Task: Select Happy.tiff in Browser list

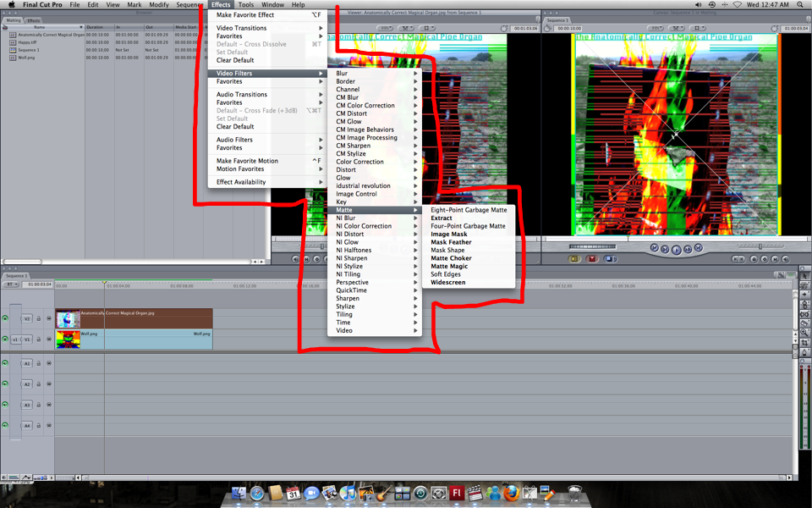Action: (x=27, y=42)
